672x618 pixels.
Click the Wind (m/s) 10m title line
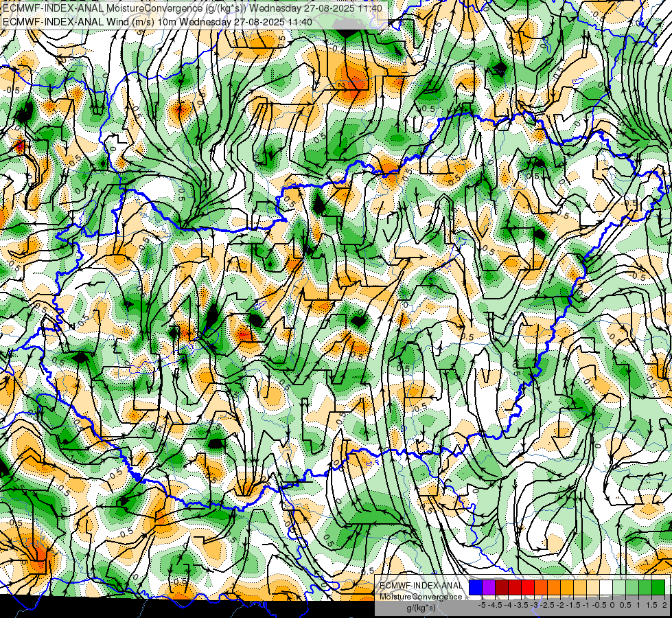tap(157, 21)
